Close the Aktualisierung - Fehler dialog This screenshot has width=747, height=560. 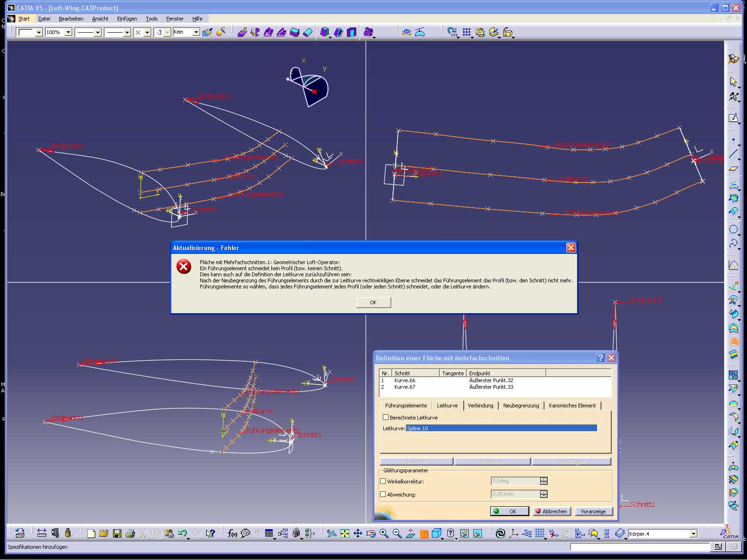pos(571,247)
